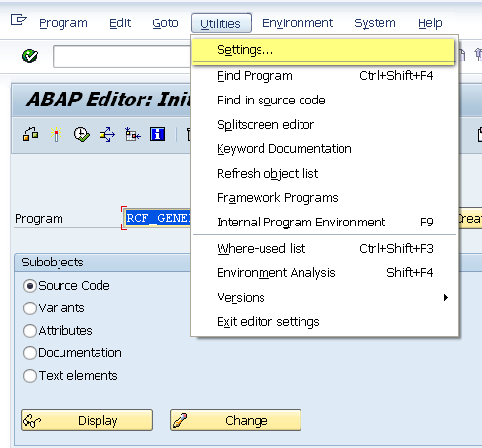Image resolution: width=482 pixels, height=448 pixels.
Task: Collapse the open Utilities menu
Action: pyautogui.click(x=221, y=23)
